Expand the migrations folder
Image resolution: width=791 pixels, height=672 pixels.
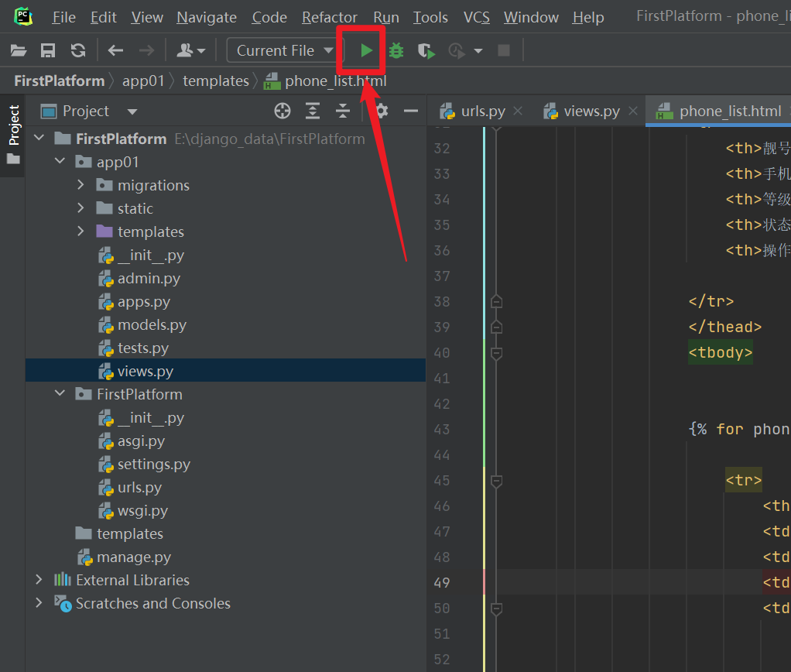pyautogui.click(x=80, y=186)
